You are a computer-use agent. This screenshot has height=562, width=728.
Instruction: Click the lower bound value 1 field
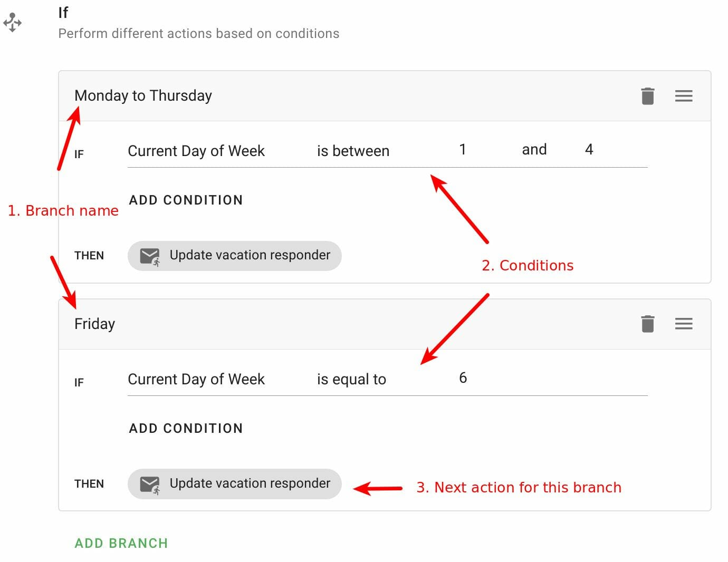[463, 150]
